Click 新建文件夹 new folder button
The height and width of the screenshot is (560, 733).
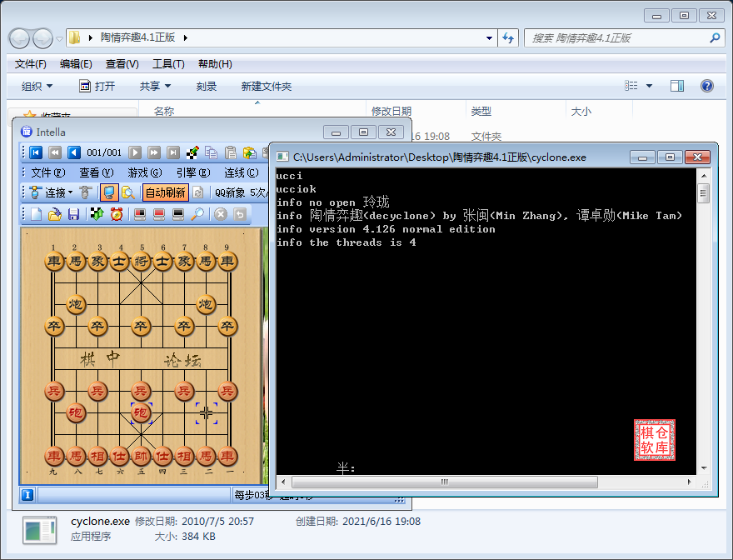pos(266,86)
